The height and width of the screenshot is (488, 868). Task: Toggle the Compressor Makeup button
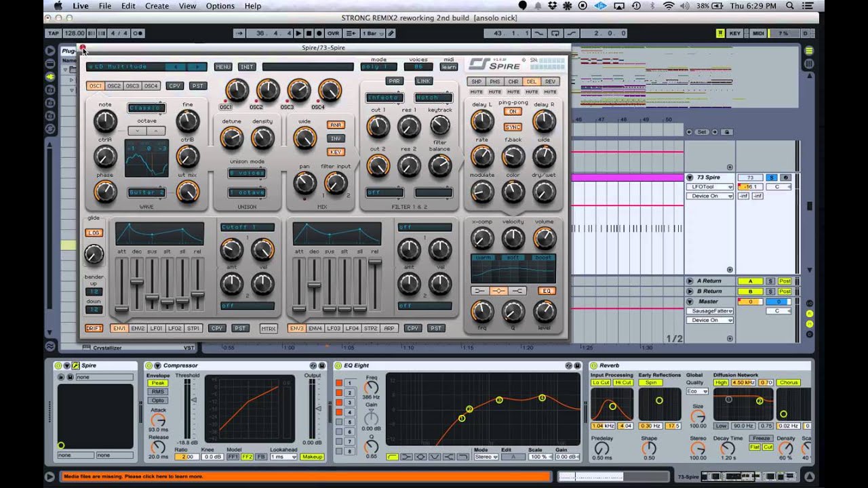(313, 457)
